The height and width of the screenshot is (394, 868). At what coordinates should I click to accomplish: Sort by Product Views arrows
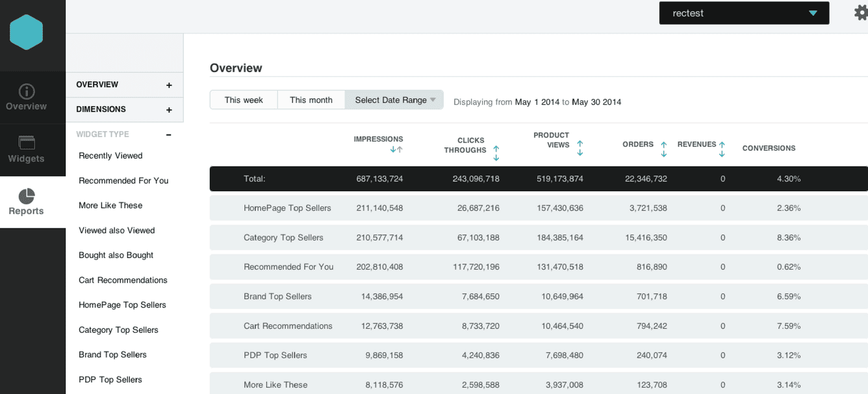pos(580,148)
